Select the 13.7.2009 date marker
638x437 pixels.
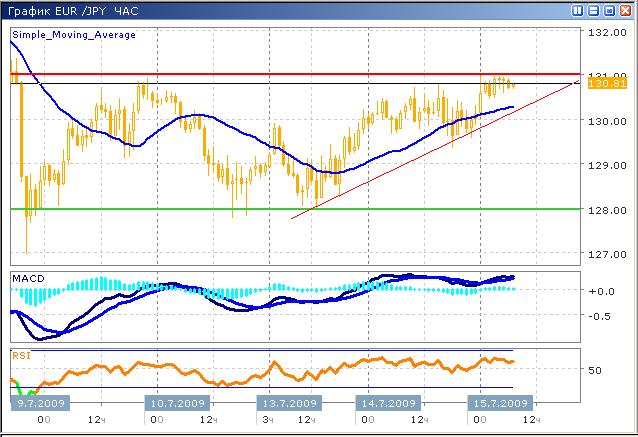(289, 403)
